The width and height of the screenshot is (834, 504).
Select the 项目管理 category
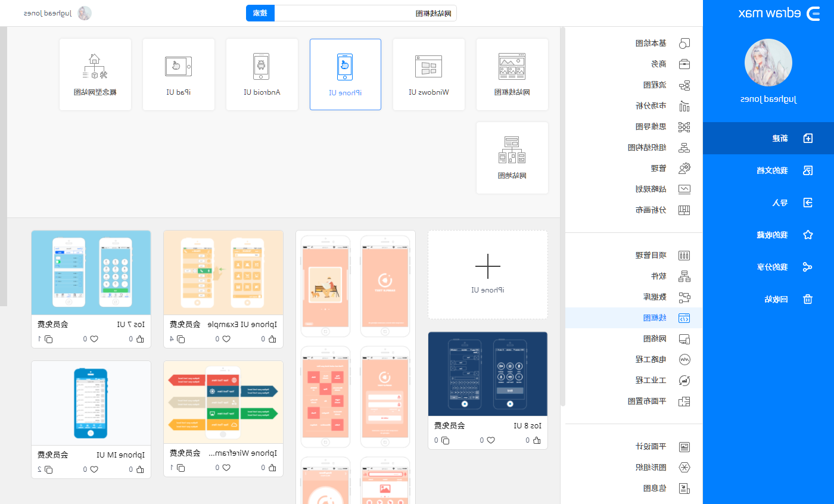click(634, 255)
